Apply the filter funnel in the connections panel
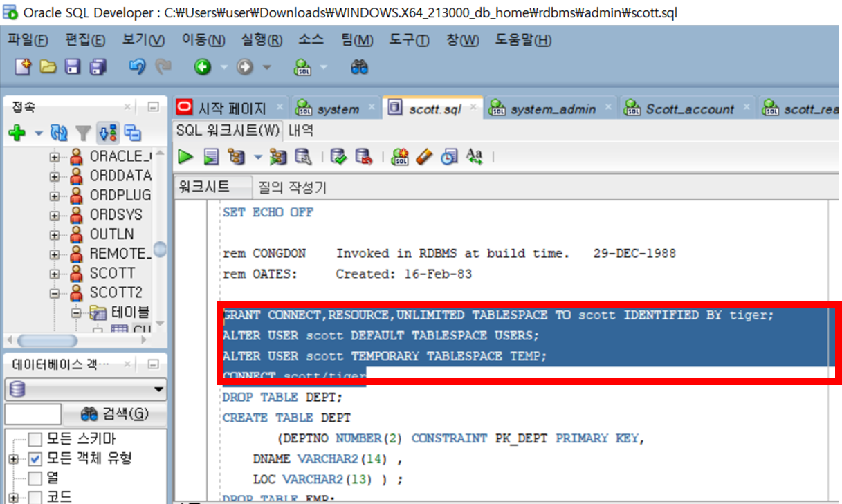Image resolution: width=842 pixels, height=504 pixels. (x=83, y=132)
